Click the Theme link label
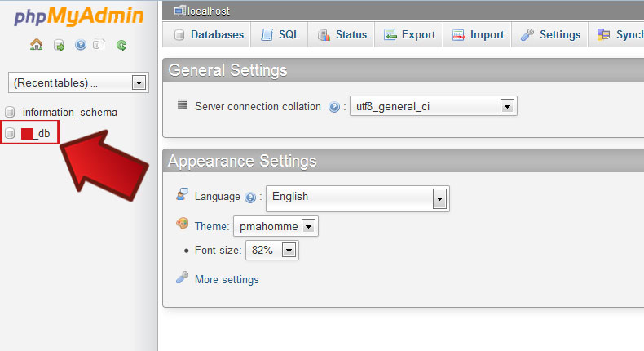 (212, 226)
